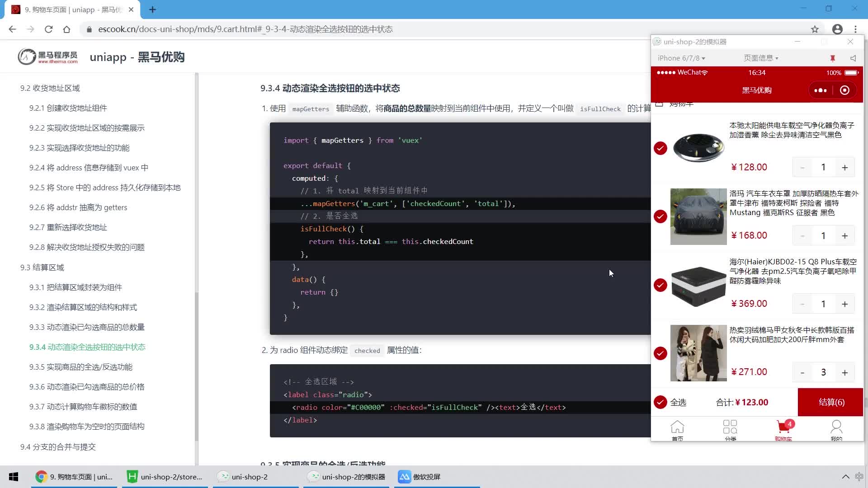Open 9.3.3 动态渲染已勾选商品的总数量
Screen dimensions: 868x488
pos(87,327)
